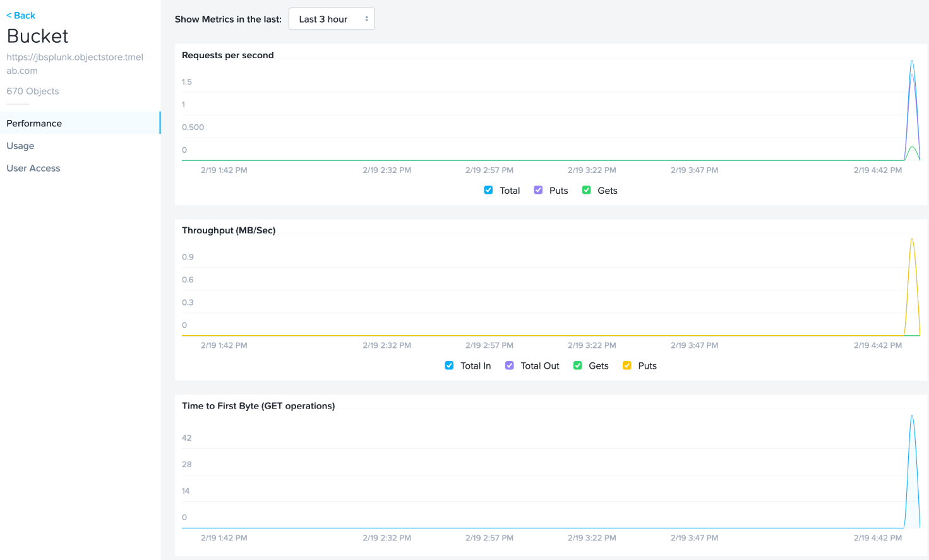Click the bucket URL jbsplunk.objectstore link
This screenshot has width=929, height=560.
coord(75,64)
